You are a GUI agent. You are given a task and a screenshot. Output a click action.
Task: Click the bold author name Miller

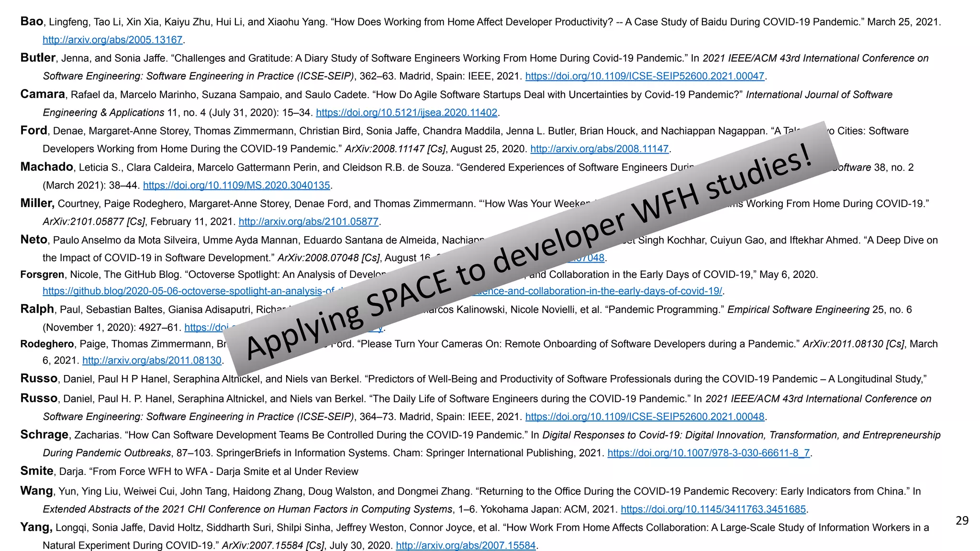pyautogui.click(x=37, y=203)
